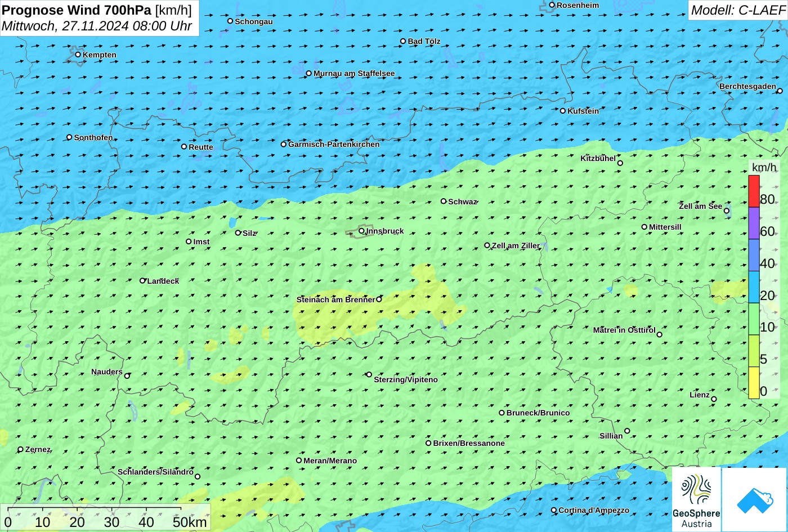Select the Rosenheim location marker
This screenshot has width=788, height=532.
pyautogui.click(x=552, y=5)
